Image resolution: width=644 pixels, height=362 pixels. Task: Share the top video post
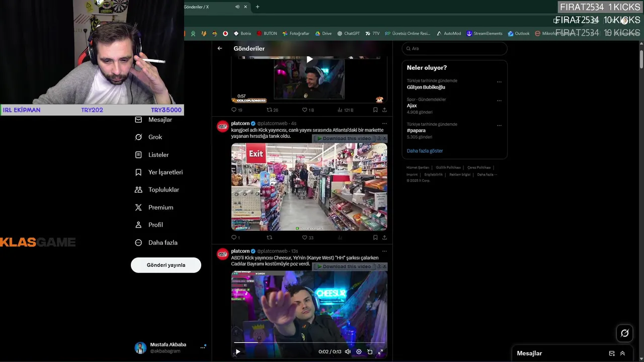(384, 110)
